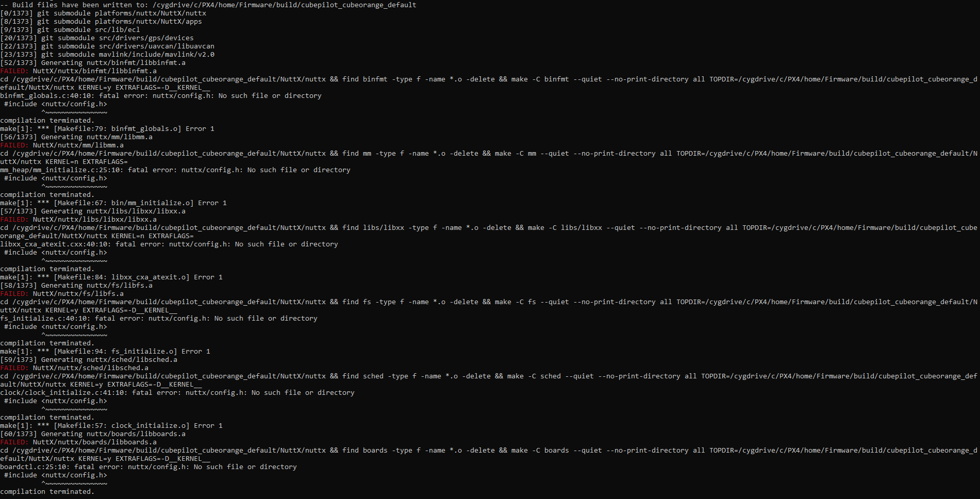Click "FAILED: NuttX/nuttx/sched/libsched.a" line
This screenshot has height=499, width=980.
pos(74,368)
